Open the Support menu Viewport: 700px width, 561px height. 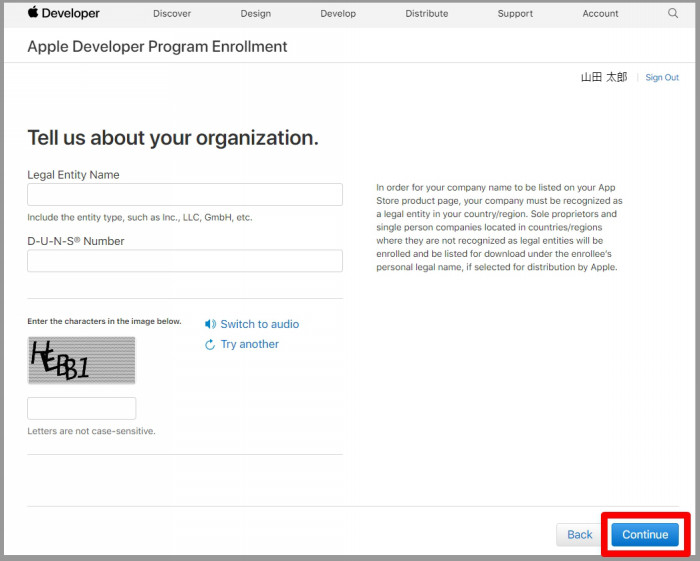click(x=515, y=14)
